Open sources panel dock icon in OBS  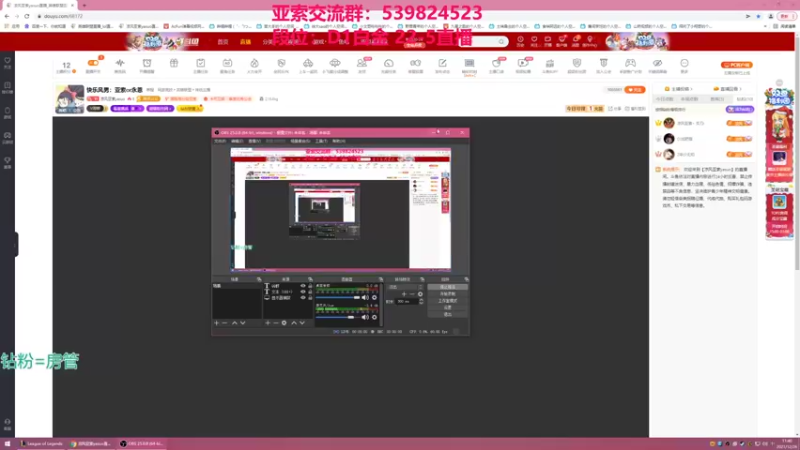pyautogui.click(x=310, y=280)
